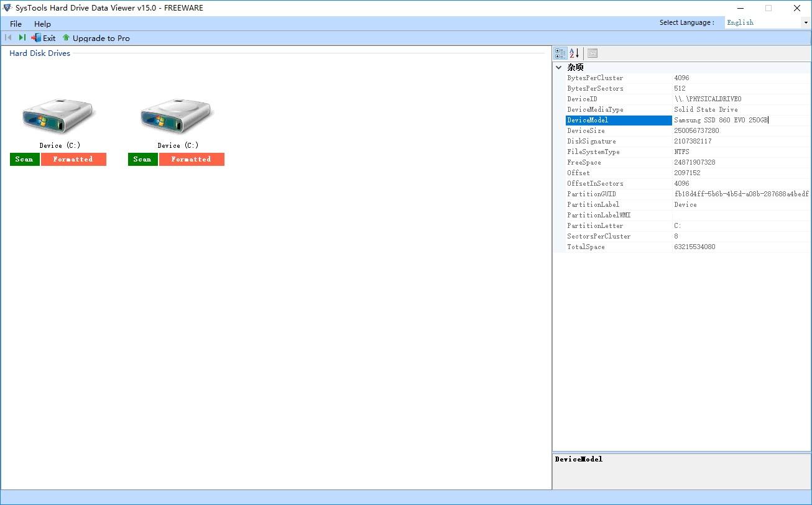This screenshot has height=505, width=812.
Task: Click Upgrade to Pro
Action: [96, 38]
